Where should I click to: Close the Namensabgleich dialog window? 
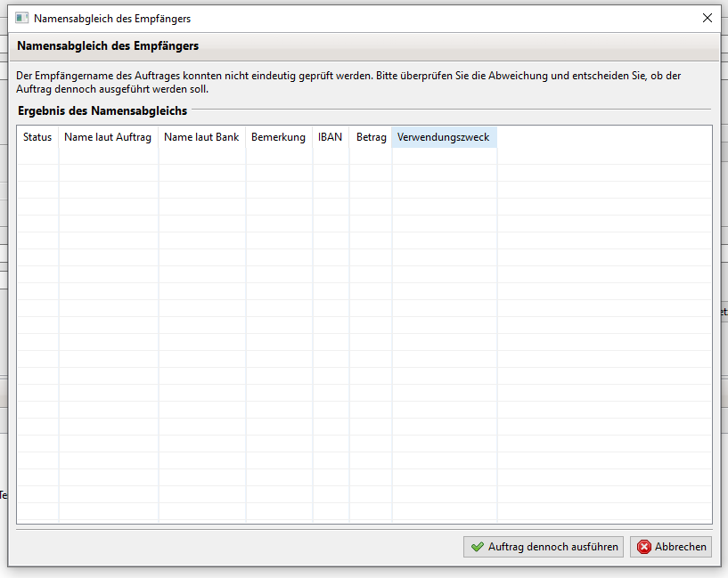(x=707, y=18)
